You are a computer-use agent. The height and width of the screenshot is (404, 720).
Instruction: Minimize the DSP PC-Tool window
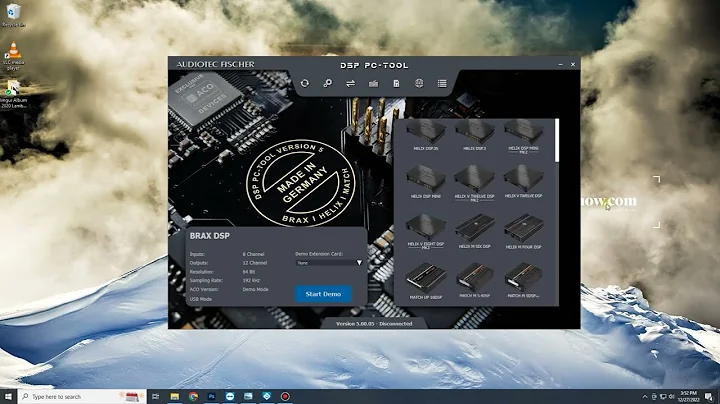561,65
